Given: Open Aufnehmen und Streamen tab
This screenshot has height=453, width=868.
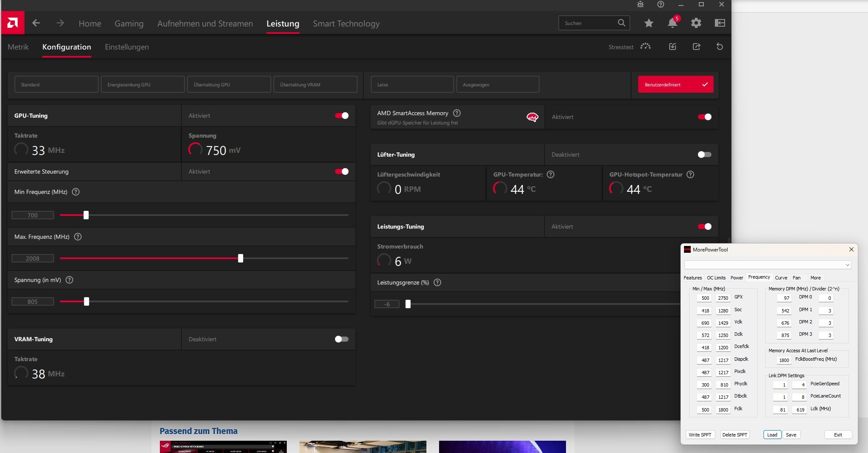Looking at the screenshot, I should coord(205,24).
